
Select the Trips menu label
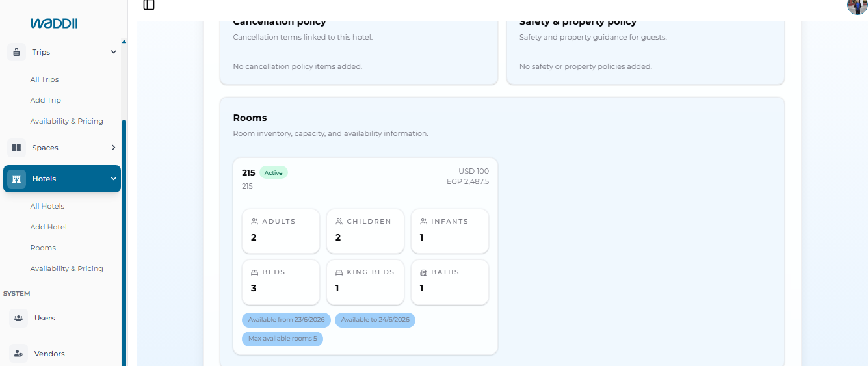[x=41, y=52]
